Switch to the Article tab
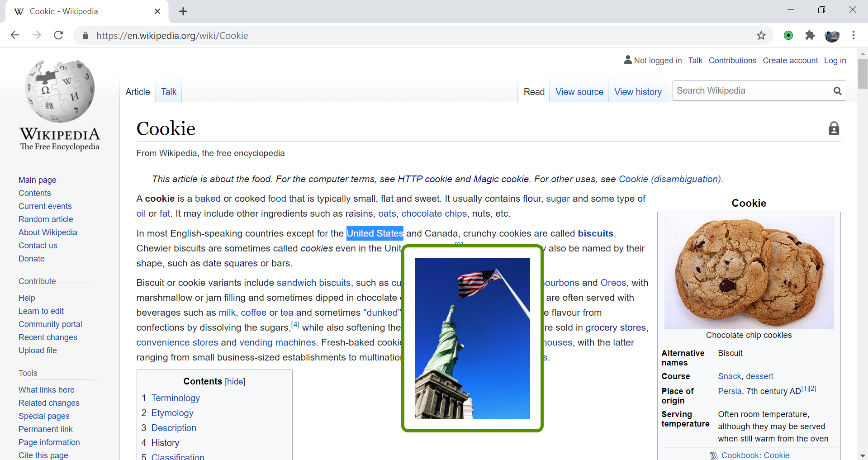868x460 pixels. click(138, 92)
